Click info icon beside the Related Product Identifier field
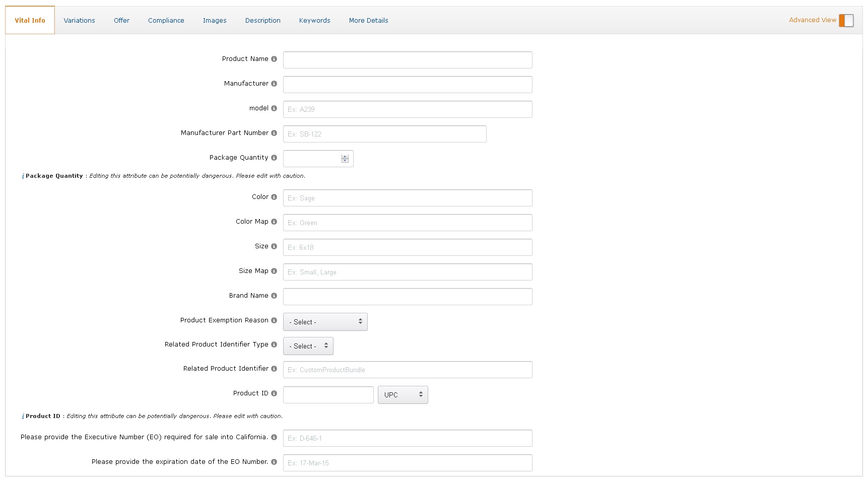868x483 pixels. coord(274,369)
